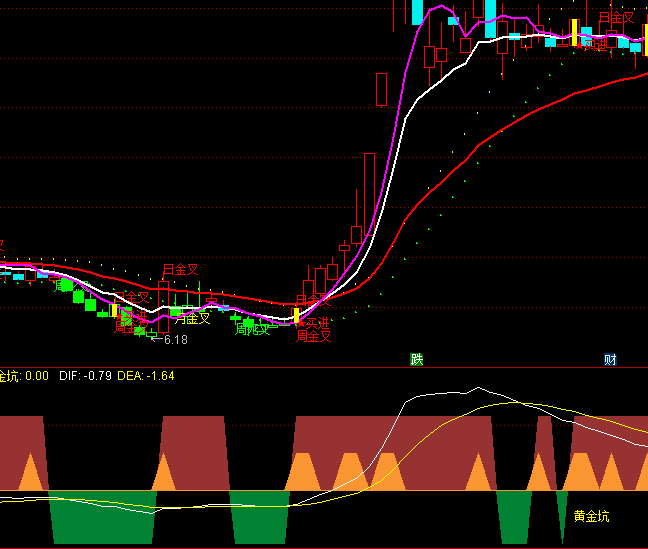648x549 pixels.
Task: Click the red 月金叉 label left of center
Action: coord(181,270)
